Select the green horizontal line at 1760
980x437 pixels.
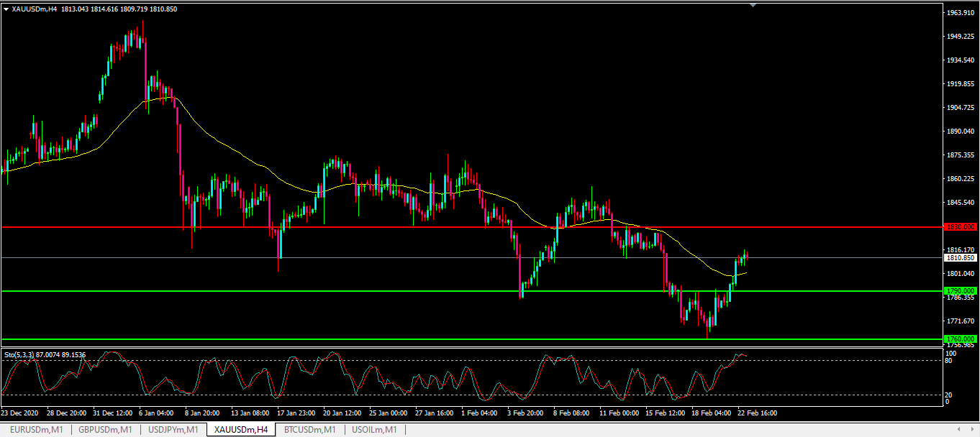(x=432, y=339)
